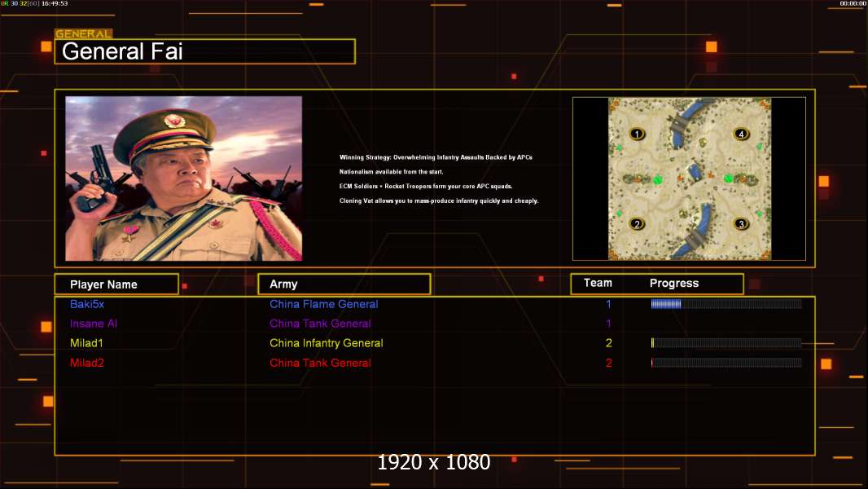The height and width of the screenshot is (489, 868).
Task: Click the Nationalism available text line
Action: pos(392,172)
